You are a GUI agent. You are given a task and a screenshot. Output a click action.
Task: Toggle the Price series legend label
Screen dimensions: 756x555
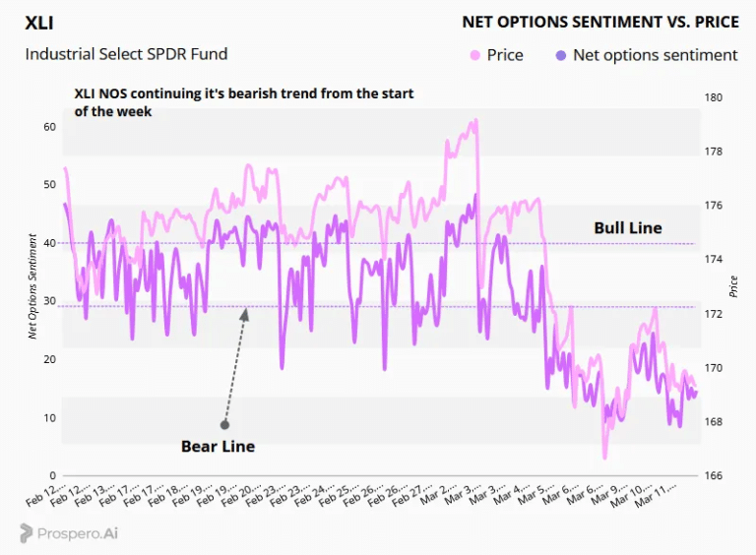[505, 55]
